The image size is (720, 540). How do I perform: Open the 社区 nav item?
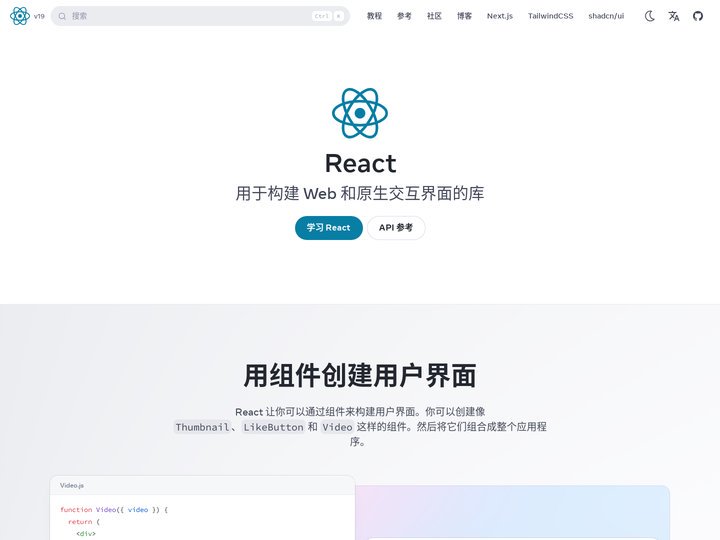434,16
